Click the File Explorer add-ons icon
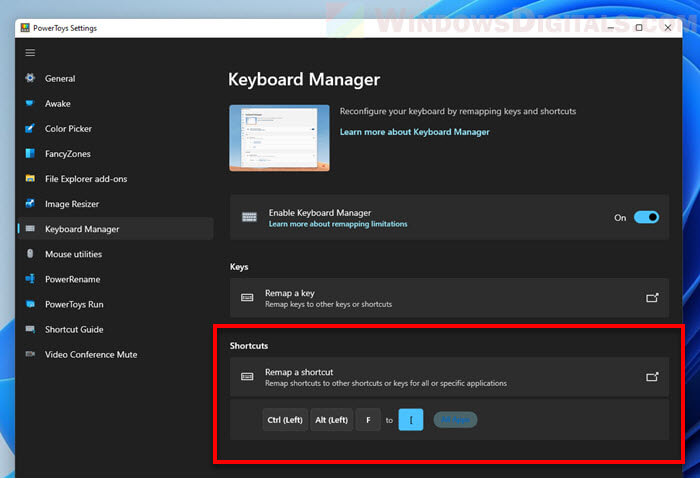 point(30,179)
